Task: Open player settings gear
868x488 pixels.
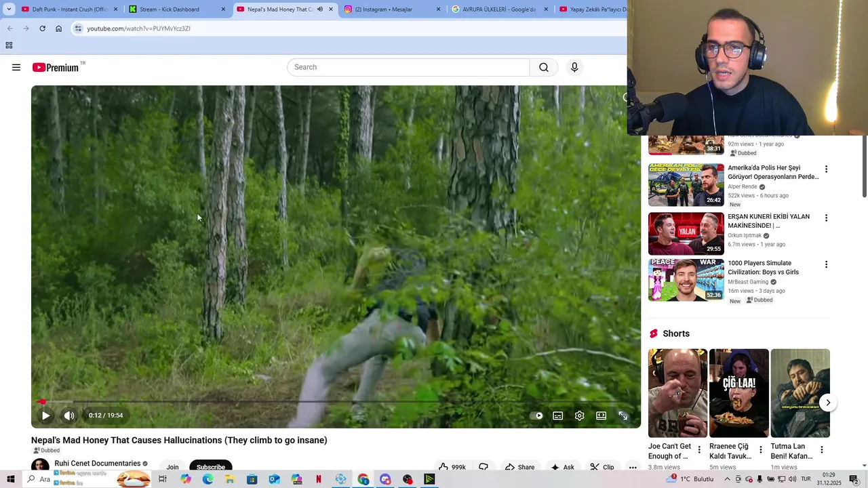Action: click(x=580, y=415)
